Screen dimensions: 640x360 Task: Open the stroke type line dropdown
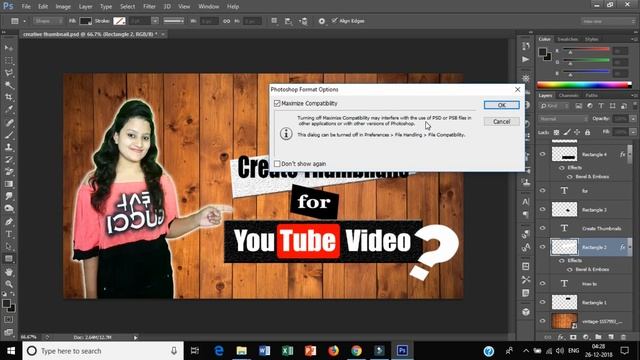pyautogui.click(x=173, y=21)
